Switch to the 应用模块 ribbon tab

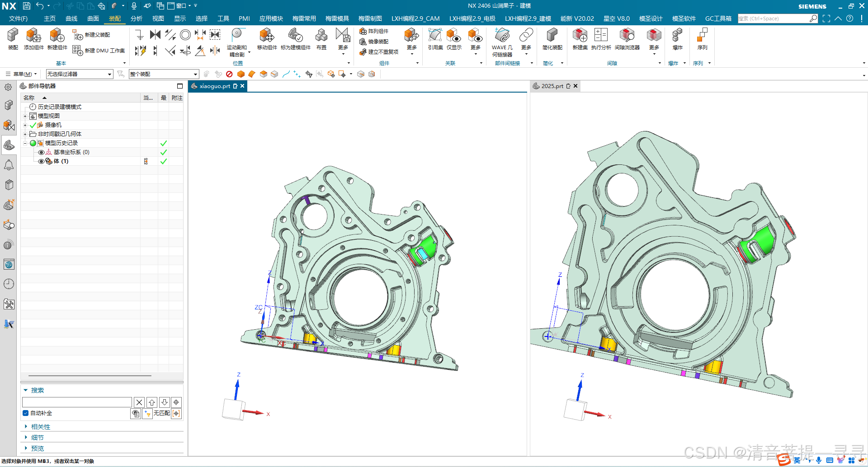(271, 19)
